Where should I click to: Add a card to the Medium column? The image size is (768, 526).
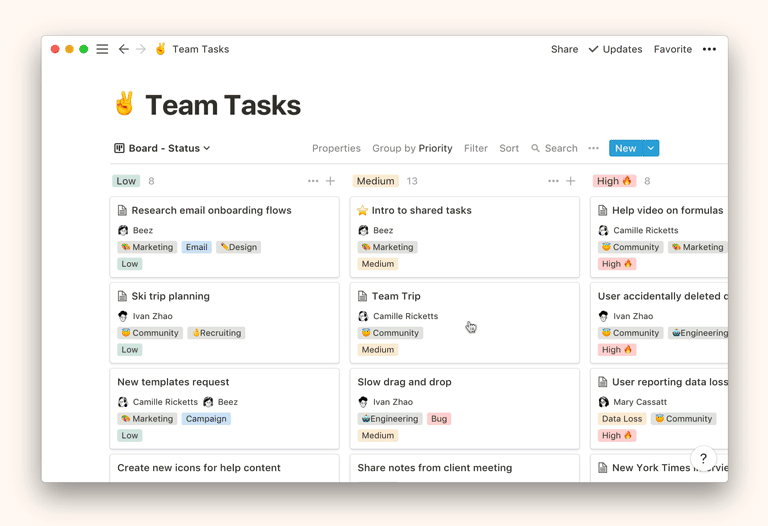coord(571,181)
